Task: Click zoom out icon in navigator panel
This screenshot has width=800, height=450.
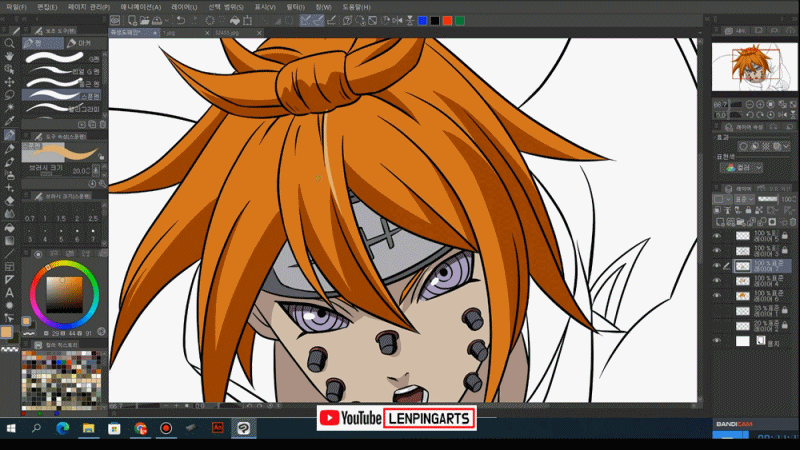Action: 749,104
